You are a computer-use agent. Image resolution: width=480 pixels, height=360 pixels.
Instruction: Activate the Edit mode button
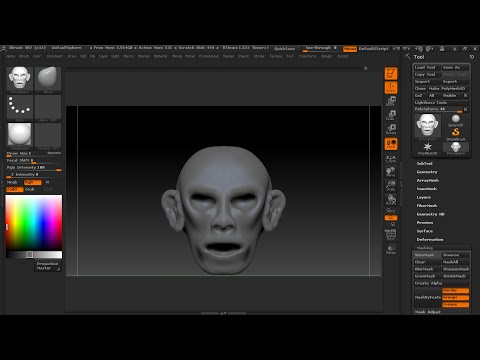pyautogui.click(x=391, y=74)
